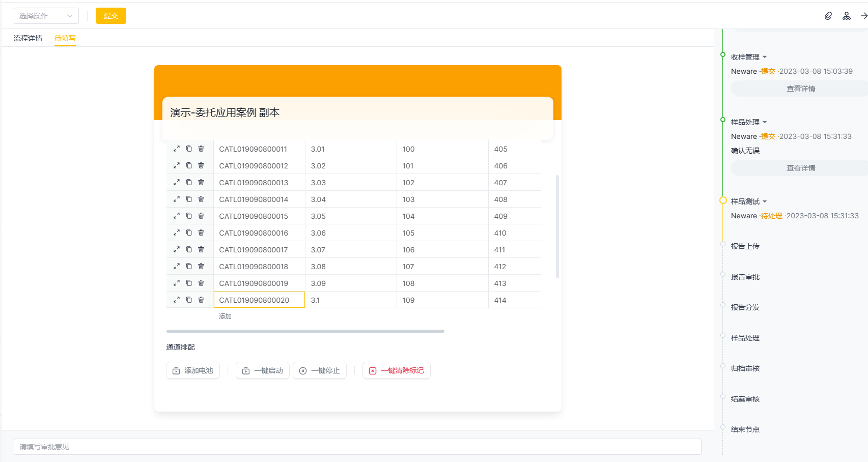Click the 一键停止 button
The image size is (868, 462).
320,370
